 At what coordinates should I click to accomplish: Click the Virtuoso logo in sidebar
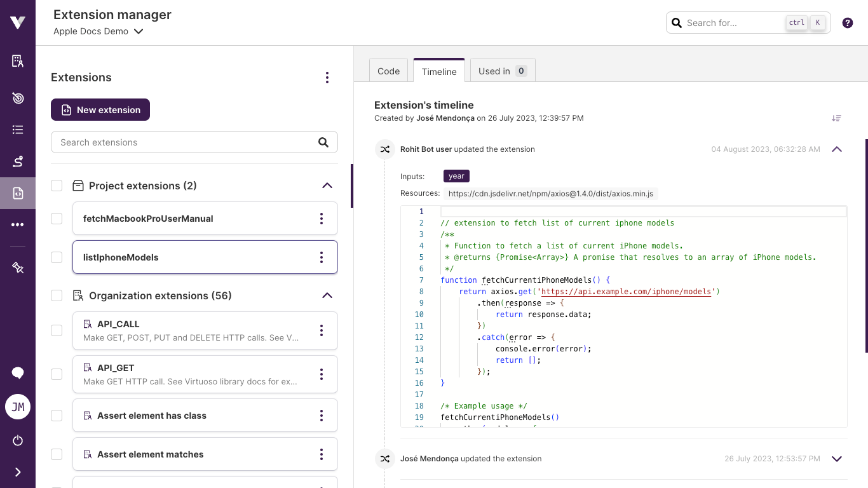[x=18, y=22]
